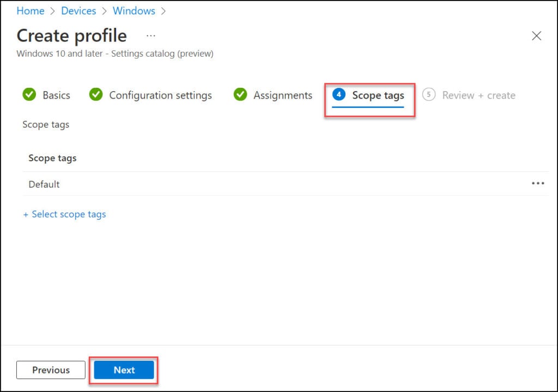Open the Home breadcrumb link
Image resolution: width=558 pixels, height=392 pixels.
tap(31, 11)
